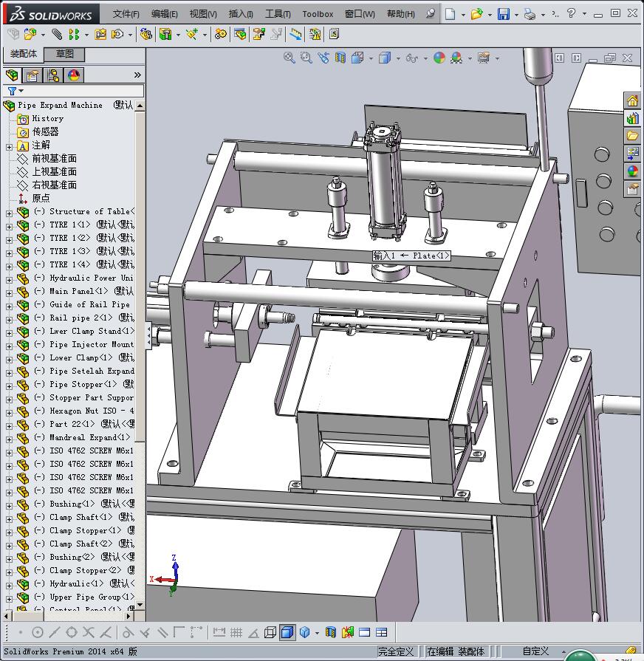Open the Toolbox menu
Viewport: 644px width, 661px height.
(x=318, y=14)
